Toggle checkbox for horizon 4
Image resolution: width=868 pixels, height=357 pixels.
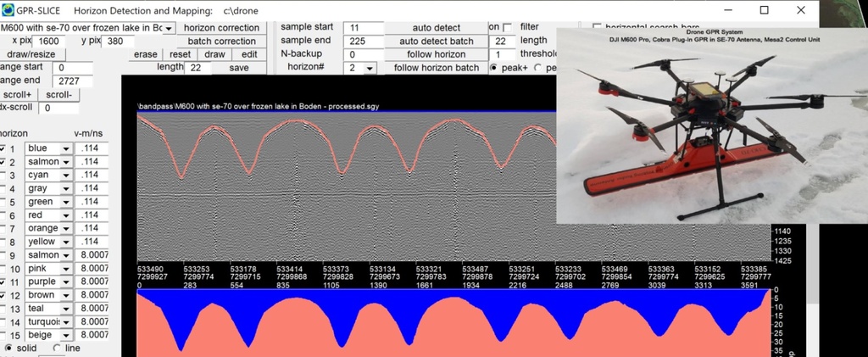(x=3, y=189)
